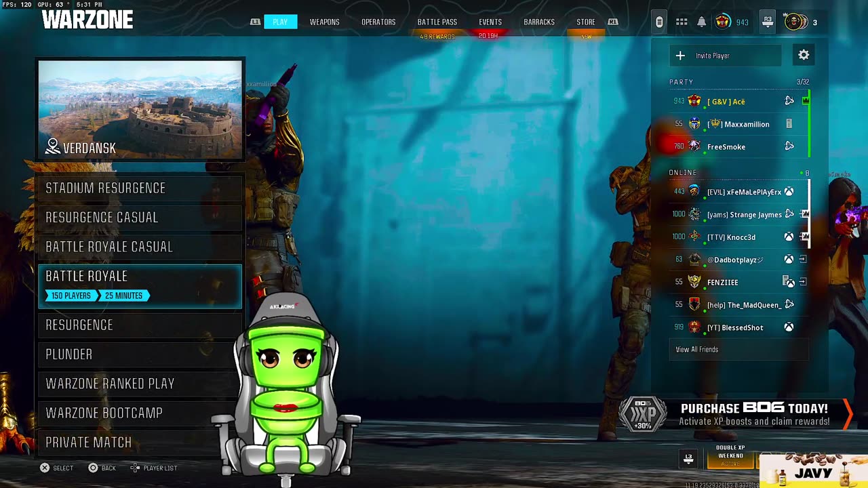Click the Select prompt at bottom

[56, 468]
